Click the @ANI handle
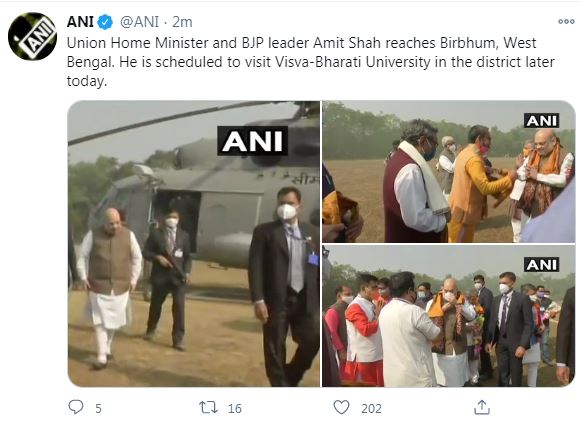Screen dimensions: 580x425 pyautogui.click(x=139, y=22)
